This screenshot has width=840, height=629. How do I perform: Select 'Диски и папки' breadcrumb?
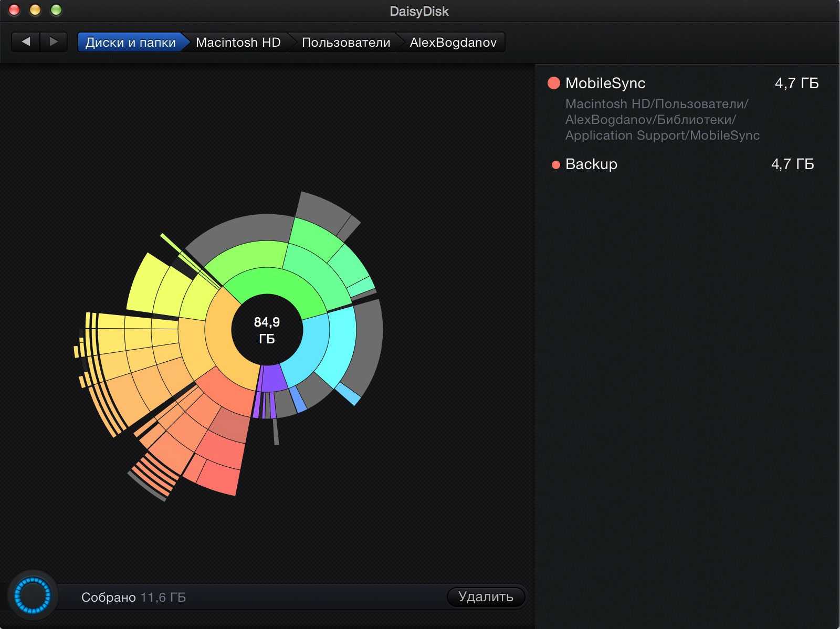pos(130,43)
